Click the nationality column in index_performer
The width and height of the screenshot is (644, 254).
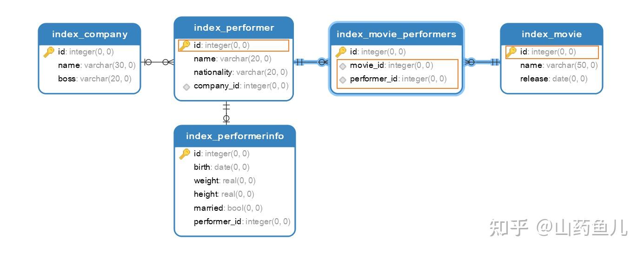(240, 72)
